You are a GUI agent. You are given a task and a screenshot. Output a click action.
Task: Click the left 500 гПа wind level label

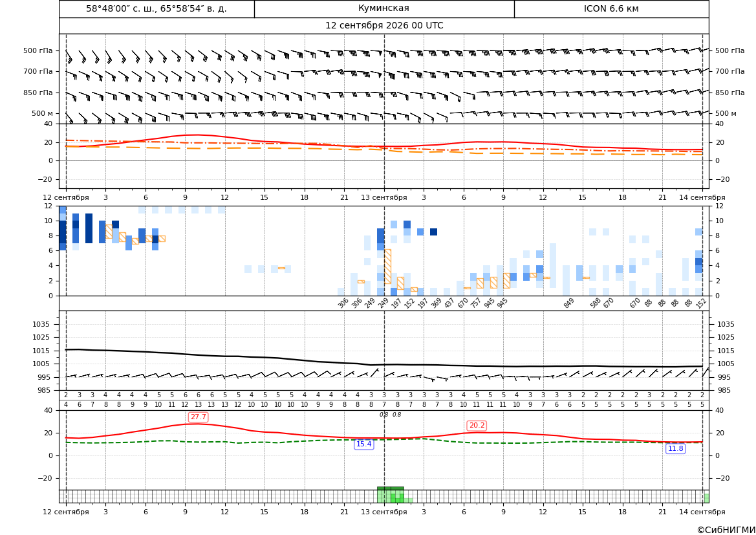(x=38, y=50)
